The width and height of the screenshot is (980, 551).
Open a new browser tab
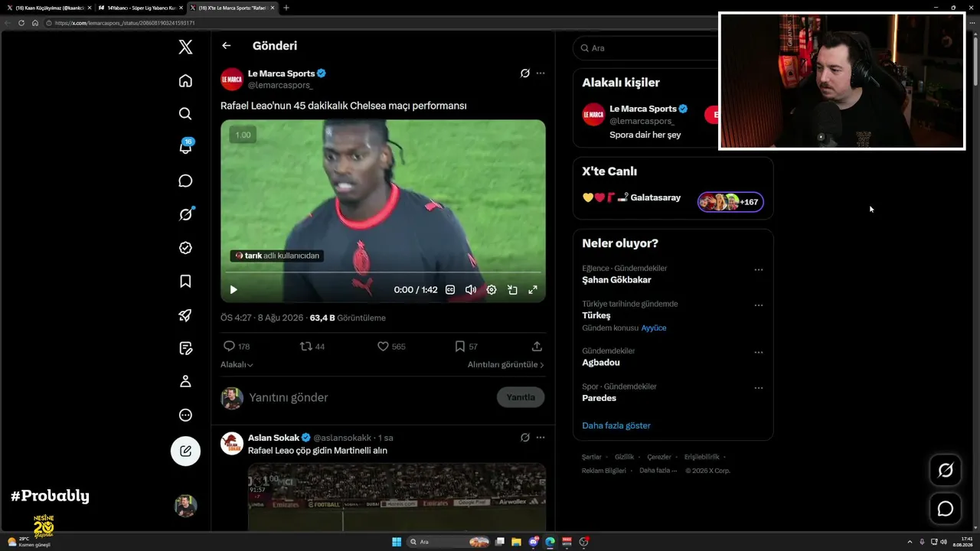tap(286, 8)
